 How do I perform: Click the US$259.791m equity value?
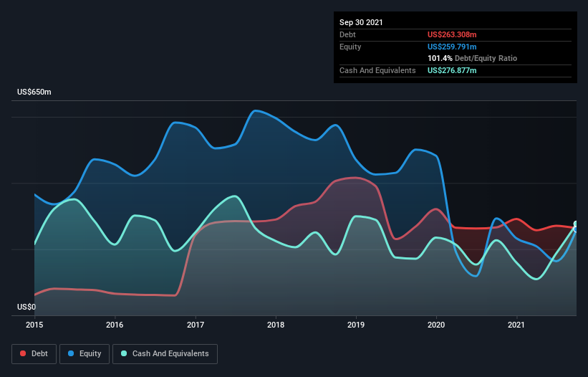[452, 47]
